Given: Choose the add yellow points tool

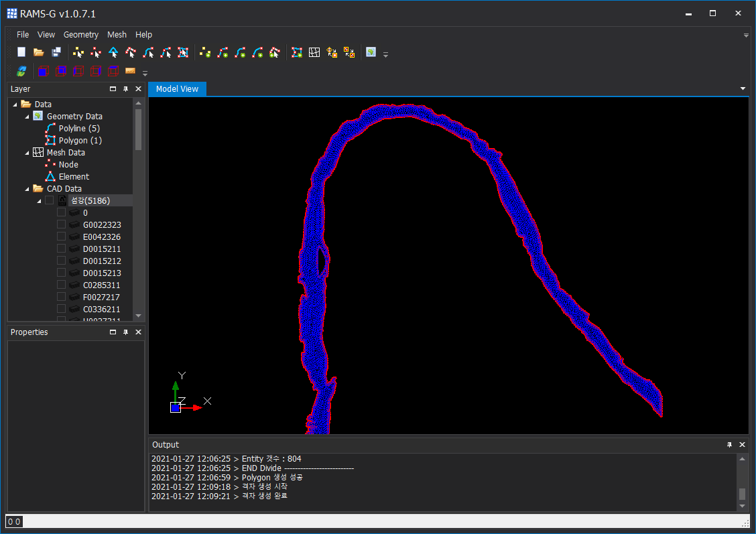Looking at the screenshot, I should pos(205,52).
